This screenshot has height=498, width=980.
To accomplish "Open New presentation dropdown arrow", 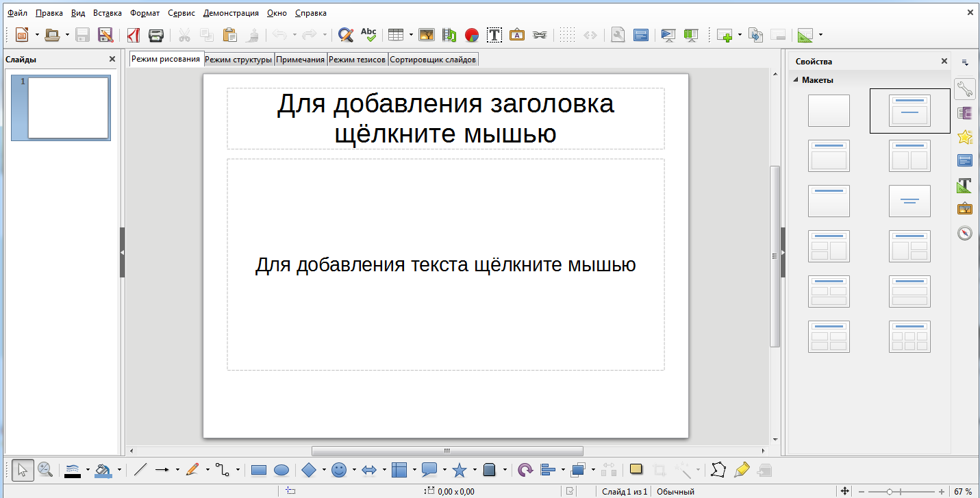I will coord(37,35).
